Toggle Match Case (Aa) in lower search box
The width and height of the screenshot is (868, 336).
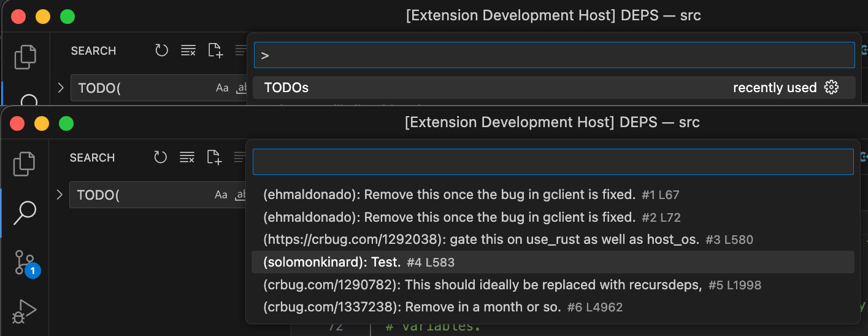click(221, 195)
